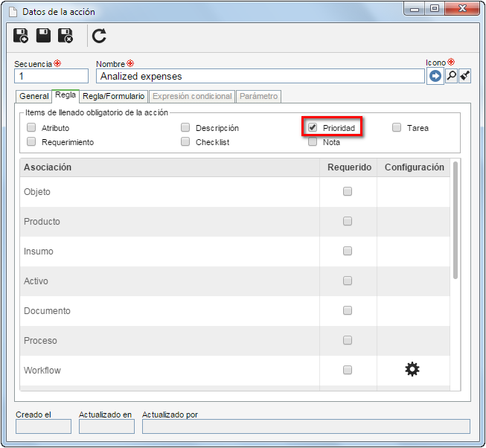Image resolution: width=486 pixels, height=448 pixels.
Task: Click the blue arrow Icono preview
Action: [x=435, y=76]
